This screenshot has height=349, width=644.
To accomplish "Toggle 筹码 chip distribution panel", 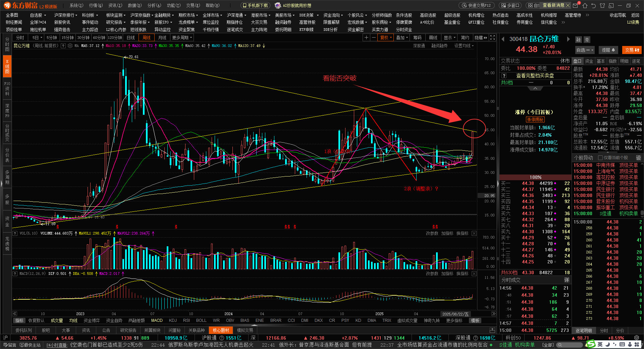I will [417, 38].
